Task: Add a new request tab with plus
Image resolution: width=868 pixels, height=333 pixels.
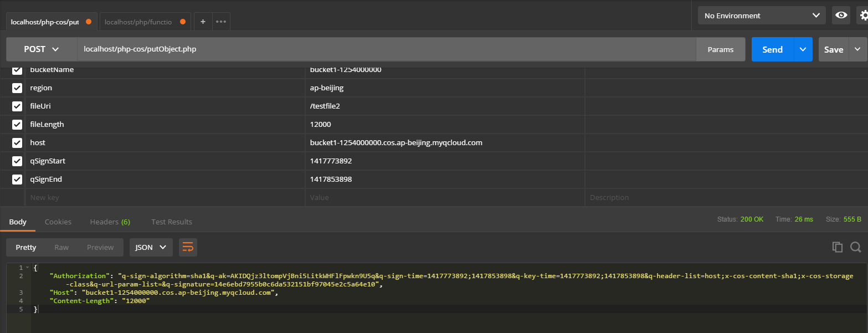Action: [203, 22]
